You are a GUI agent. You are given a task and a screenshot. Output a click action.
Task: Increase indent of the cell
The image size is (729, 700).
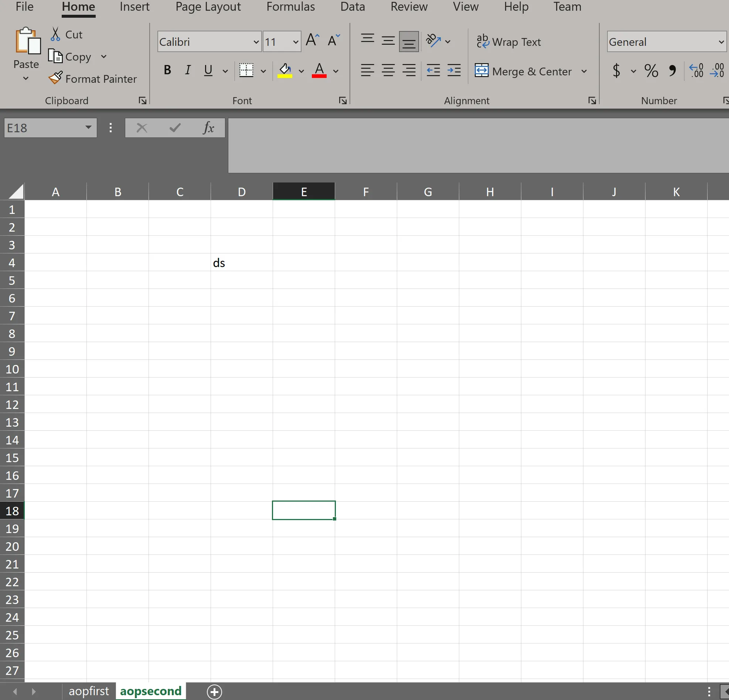454,70
